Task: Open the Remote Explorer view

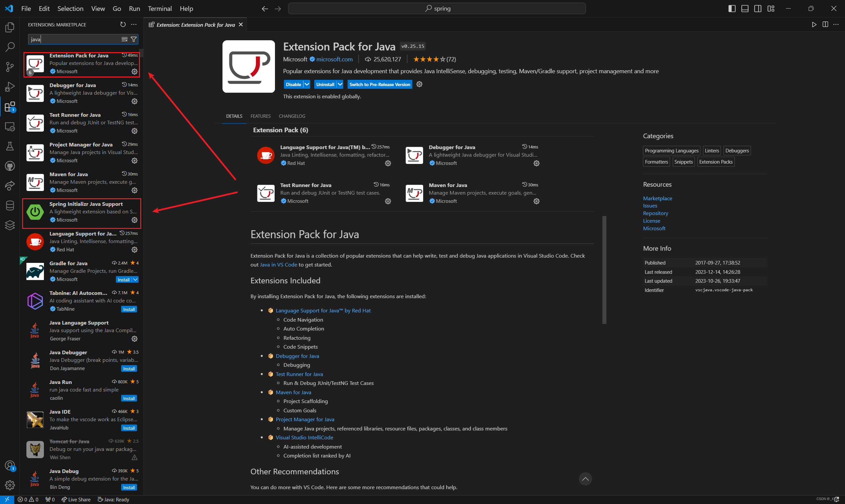Action: pyautogui.click(x=10, y=127)
